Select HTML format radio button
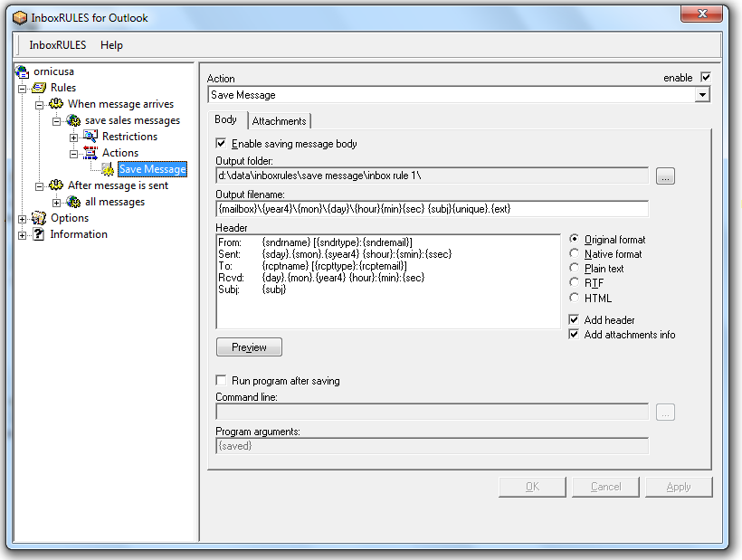The image size is (742, 560). 574,298
